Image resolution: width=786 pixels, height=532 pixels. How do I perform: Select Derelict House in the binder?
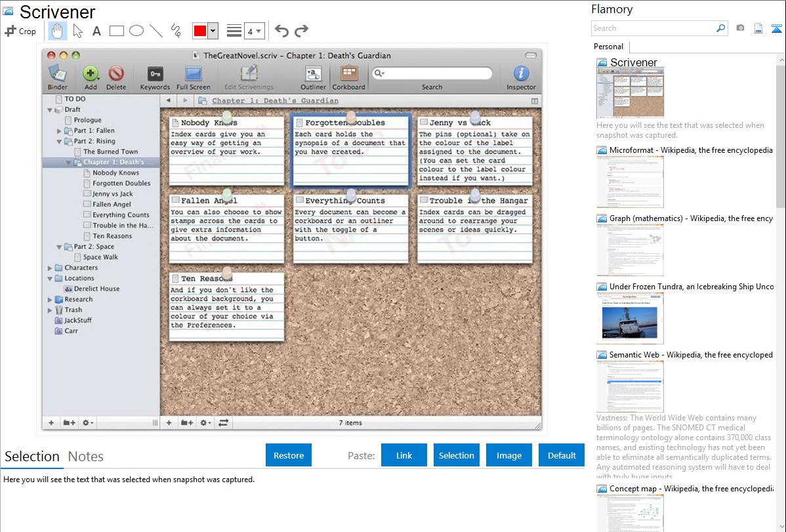click(96, 289)
